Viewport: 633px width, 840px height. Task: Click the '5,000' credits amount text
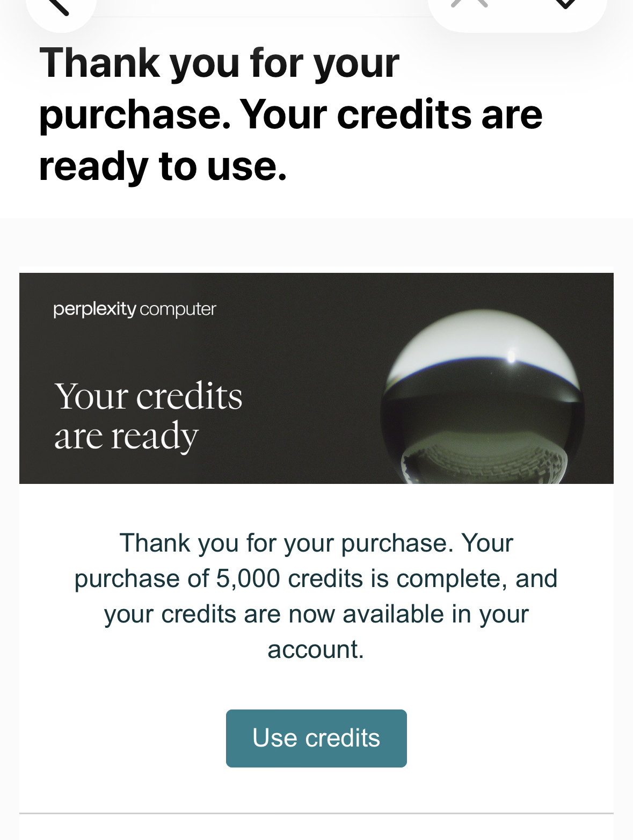(248, 578)
